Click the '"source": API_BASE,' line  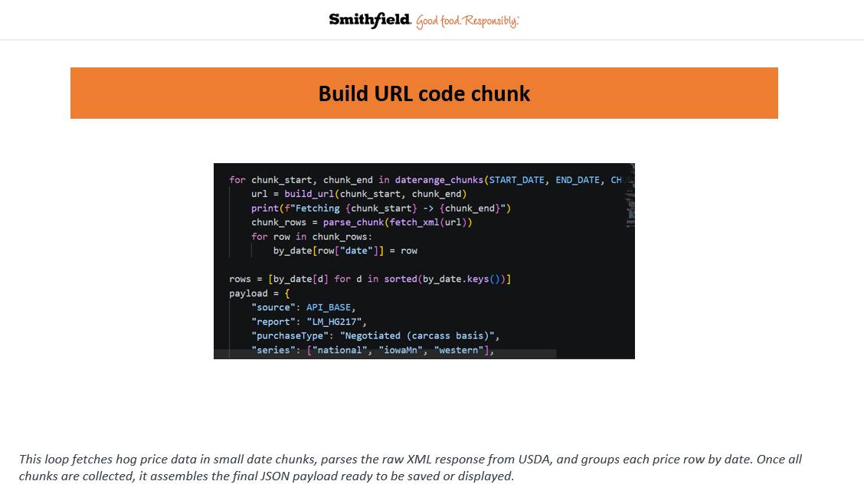coord(303,307)
